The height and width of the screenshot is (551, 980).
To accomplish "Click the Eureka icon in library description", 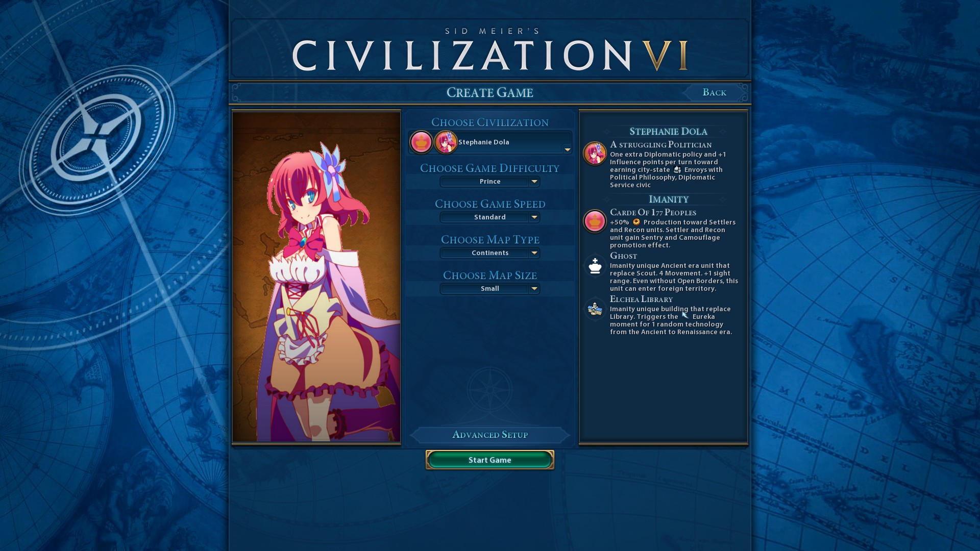I will click(685, 316).
